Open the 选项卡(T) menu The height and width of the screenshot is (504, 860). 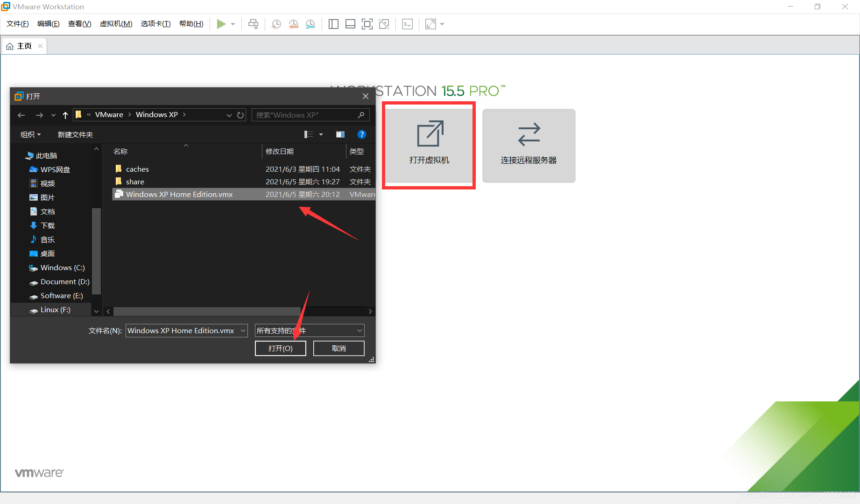tap(156, 24)
